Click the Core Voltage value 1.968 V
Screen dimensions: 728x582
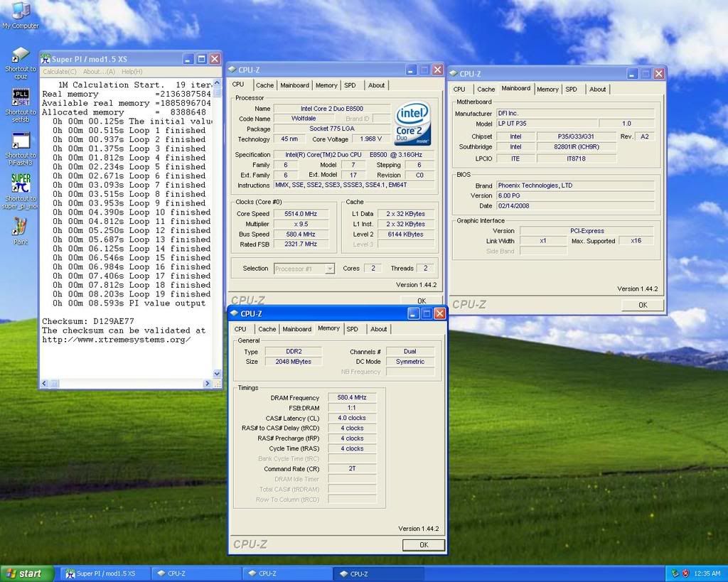click(370, 139)
